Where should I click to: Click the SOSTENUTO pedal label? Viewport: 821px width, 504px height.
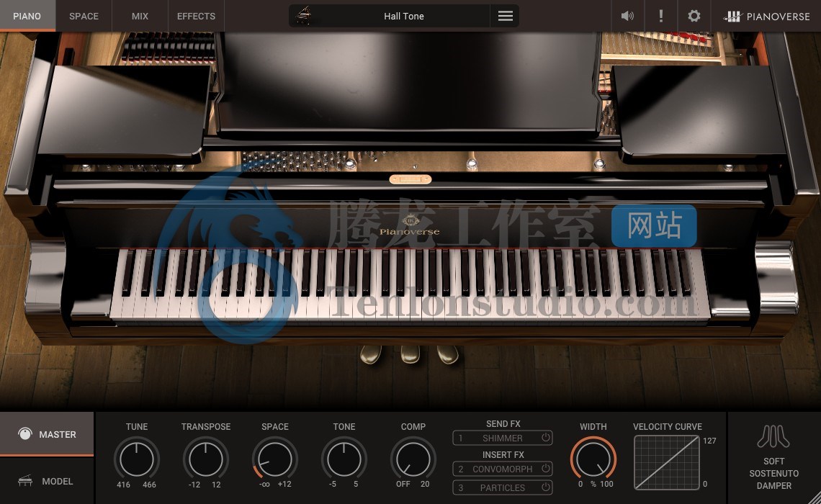click(x=774, y=473)
